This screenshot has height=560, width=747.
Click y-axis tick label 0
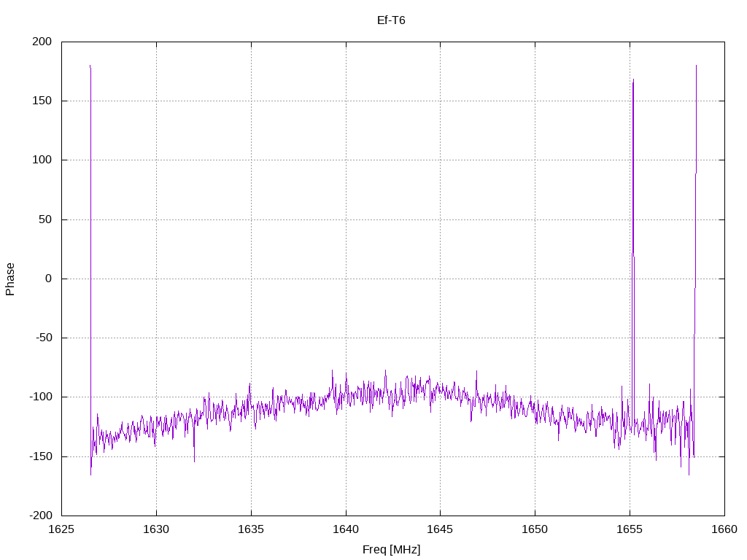[x=49, y=279]
